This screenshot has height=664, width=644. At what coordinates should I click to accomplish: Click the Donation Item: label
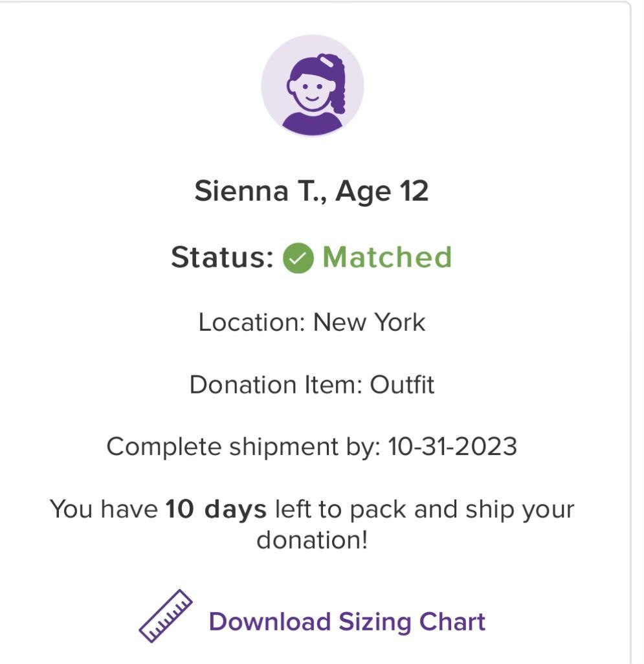click(x=276, y=385)
